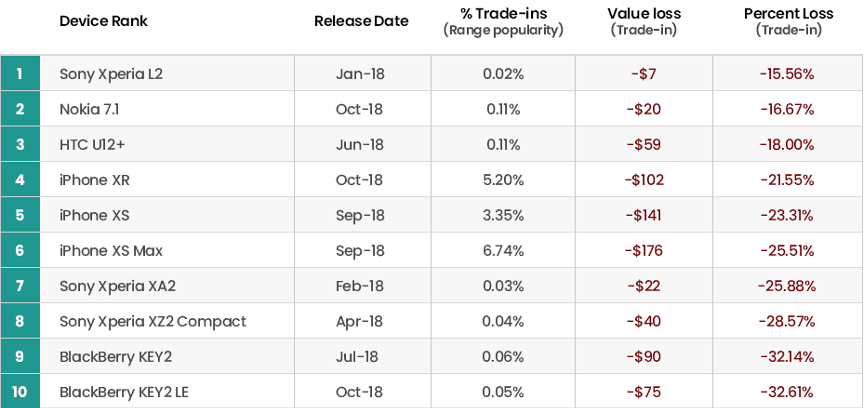This screenshot has height=408, width=864.
Task: Click the iPhone XR device name
Action: (94, 180)
